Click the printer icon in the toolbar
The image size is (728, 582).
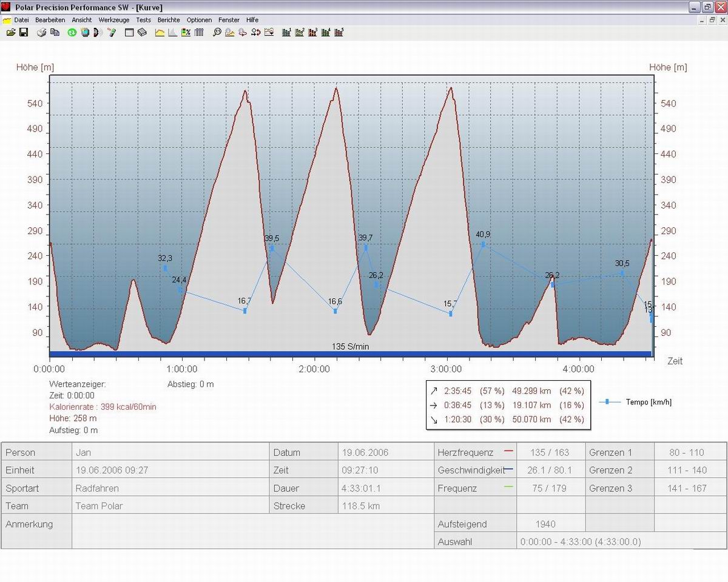coord(42,32)
